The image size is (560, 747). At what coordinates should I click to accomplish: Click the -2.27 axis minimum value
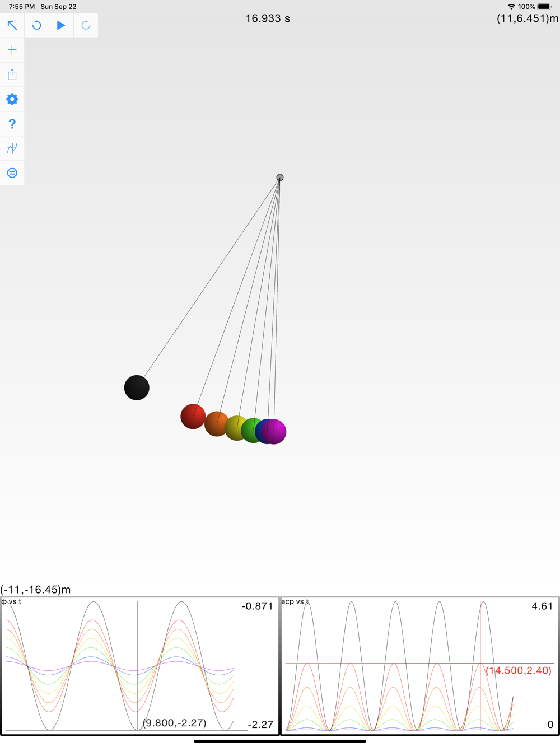(260, 725)
